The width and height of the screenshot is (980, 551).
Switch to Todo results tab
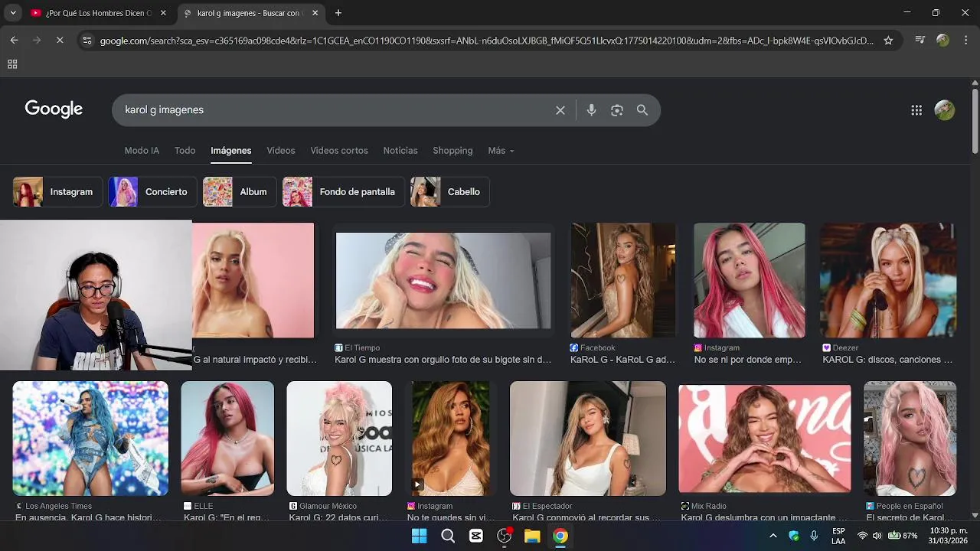click(185, 151)
